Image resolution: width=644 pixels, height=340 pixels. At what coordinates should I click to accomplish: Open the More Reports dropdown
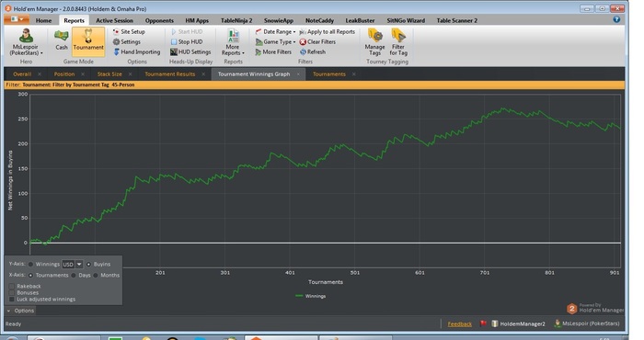coord(233,42)
